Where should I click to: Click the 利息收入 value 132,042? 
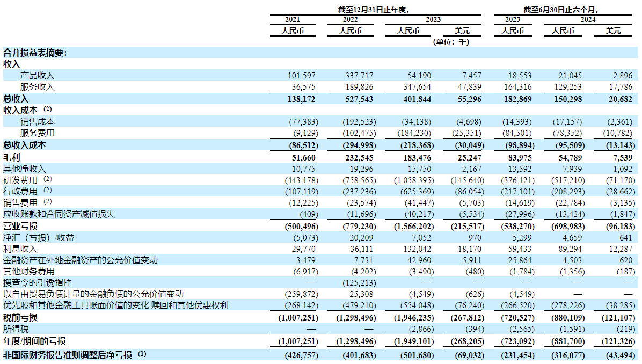416,250
